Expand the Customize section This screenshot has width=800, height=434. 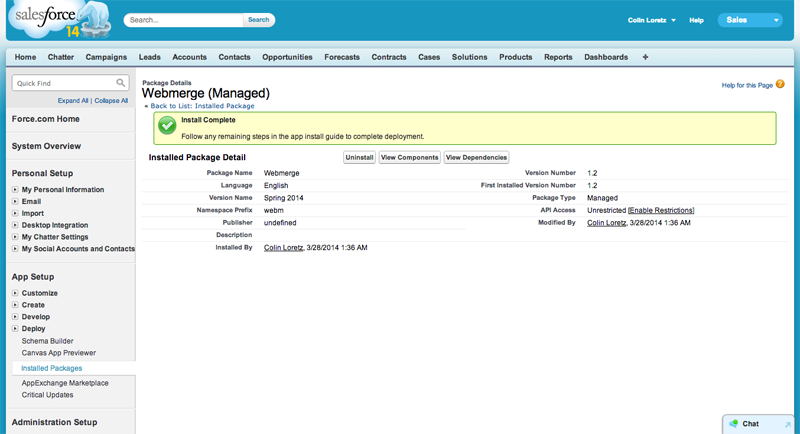[15, 293]
